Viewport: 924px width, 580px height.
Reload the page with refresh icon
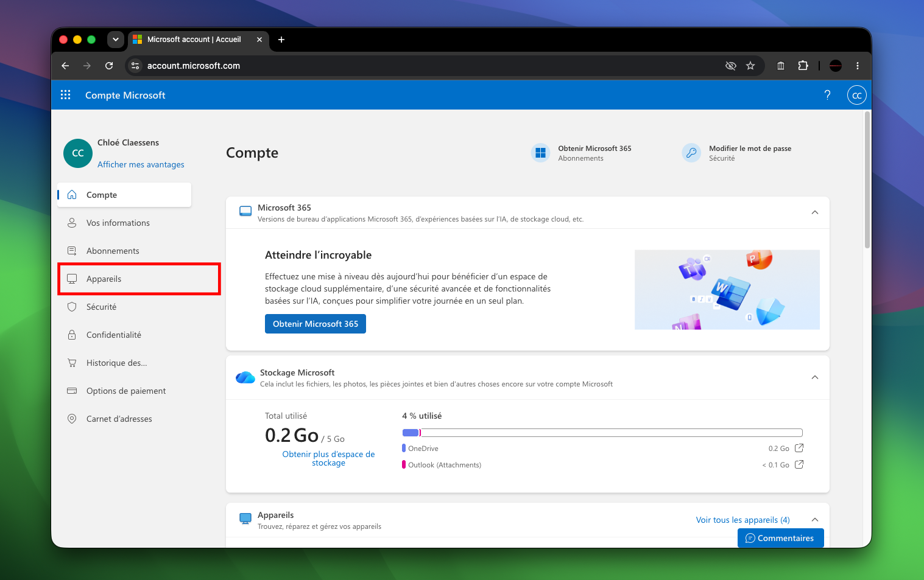(x=109, y=66)
